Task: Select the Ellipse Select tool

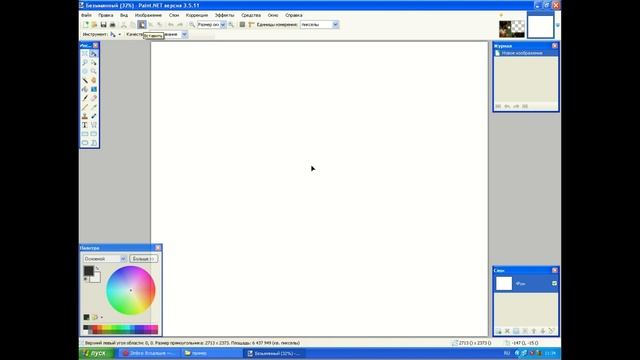Action: [x=85, y=71]
